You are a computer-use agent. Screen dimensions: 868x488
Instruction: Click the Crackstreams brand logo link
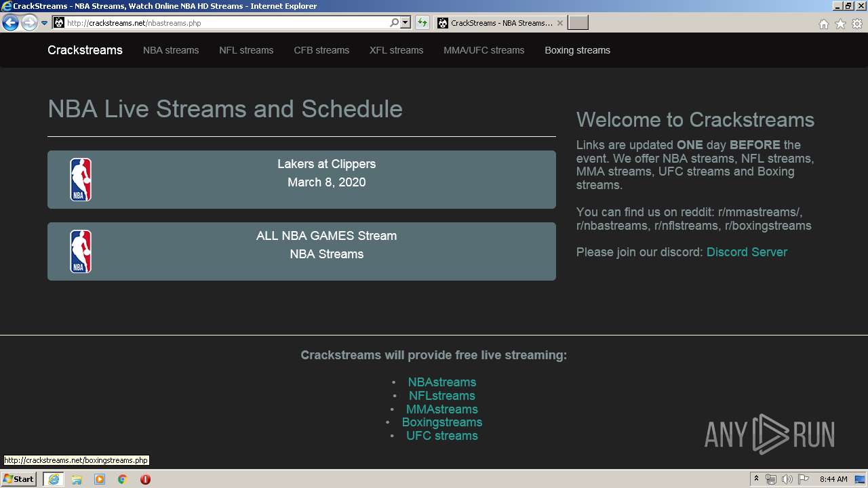tap(85, 50)
